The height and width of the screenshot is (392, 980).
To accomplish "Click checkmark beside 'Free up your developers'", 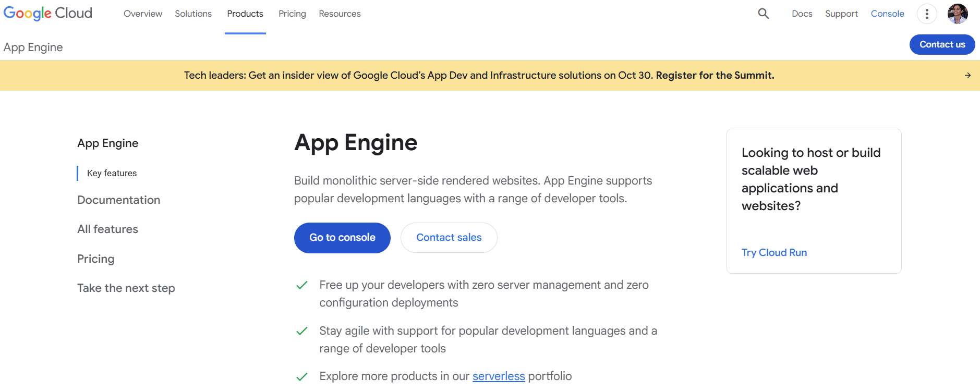I will tap(301, 285).
